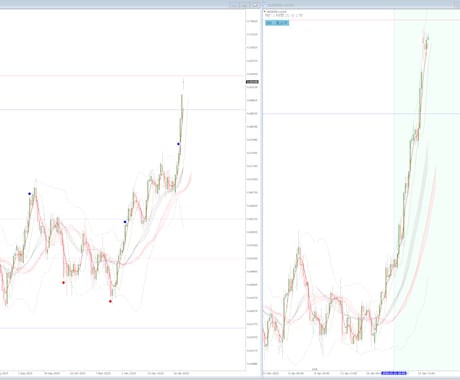Click the highlighted blue date label on right time axis
Image resolution: width=460 pixels, height=380 pixels.
click(394, 373)
